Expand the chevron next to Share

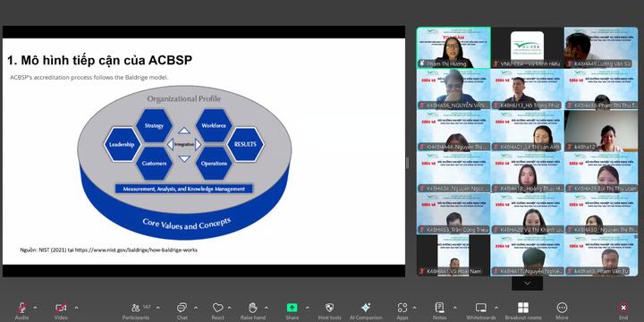point(308,308)
